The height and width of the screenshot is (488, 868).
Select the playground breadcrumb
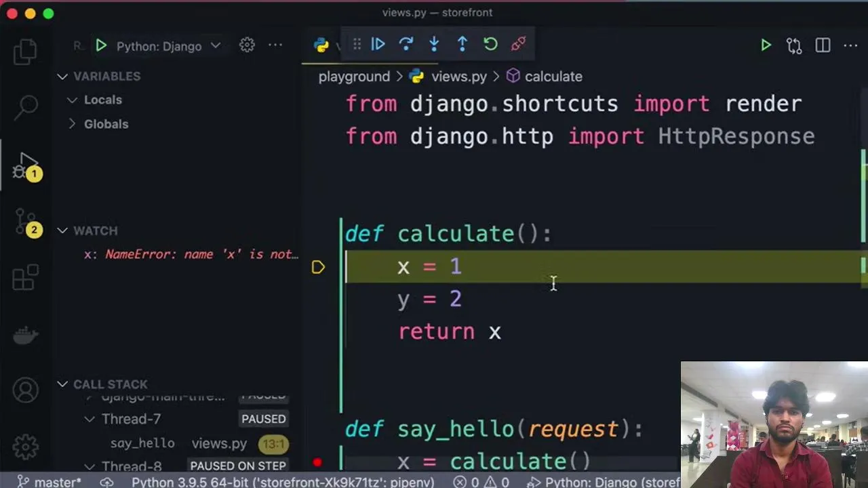click(x=354, y=77)
